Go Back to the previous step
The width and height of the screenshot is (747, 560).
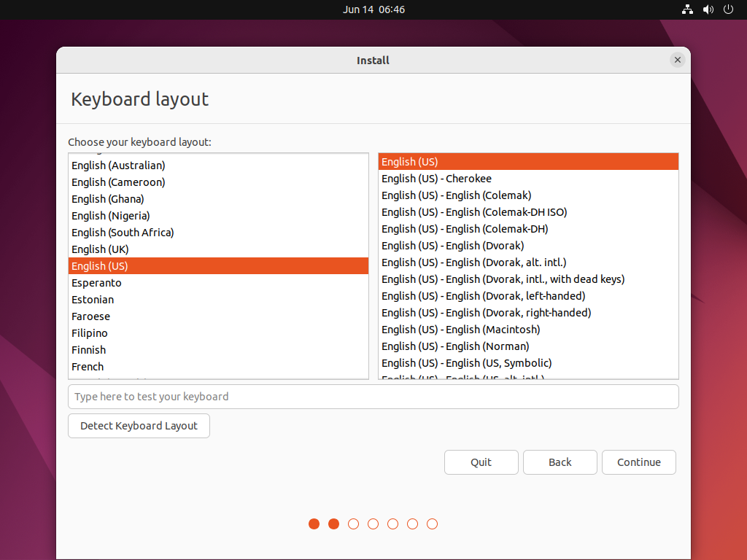(x=560, y=462)
